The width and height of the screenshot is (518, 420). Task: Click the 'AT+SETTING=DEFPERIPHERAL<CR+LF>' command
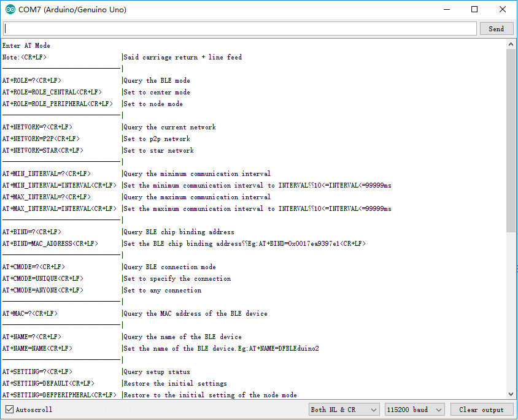coord(60,395)
